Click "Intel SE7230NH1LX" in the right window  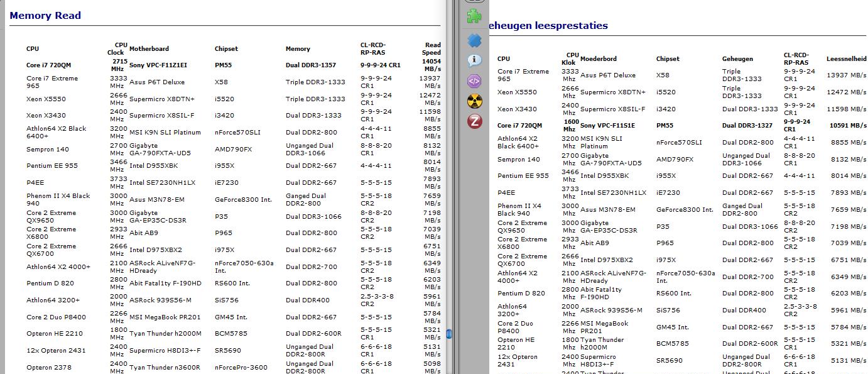[x=614, y=193]
